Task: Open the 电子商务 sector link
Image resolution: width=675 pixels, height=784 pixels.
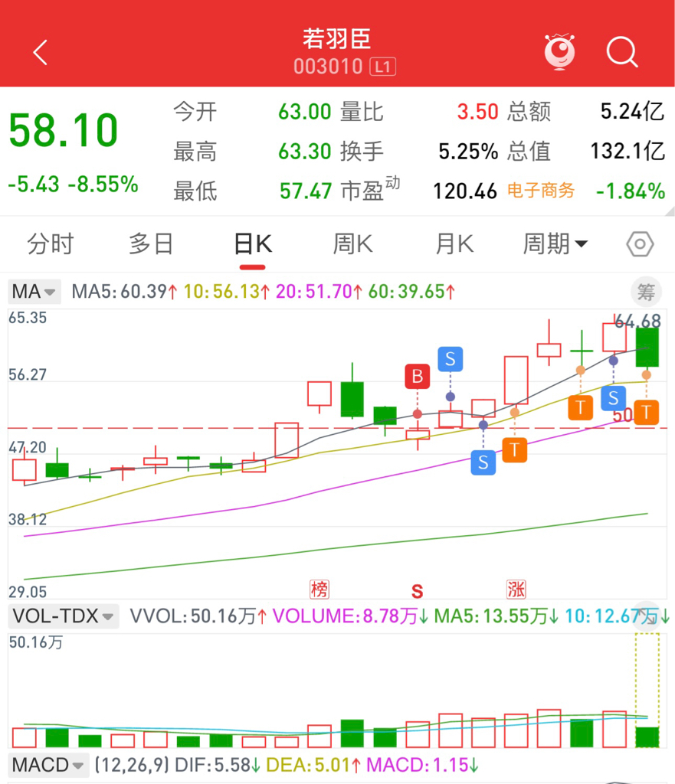Action: (540, 191)
